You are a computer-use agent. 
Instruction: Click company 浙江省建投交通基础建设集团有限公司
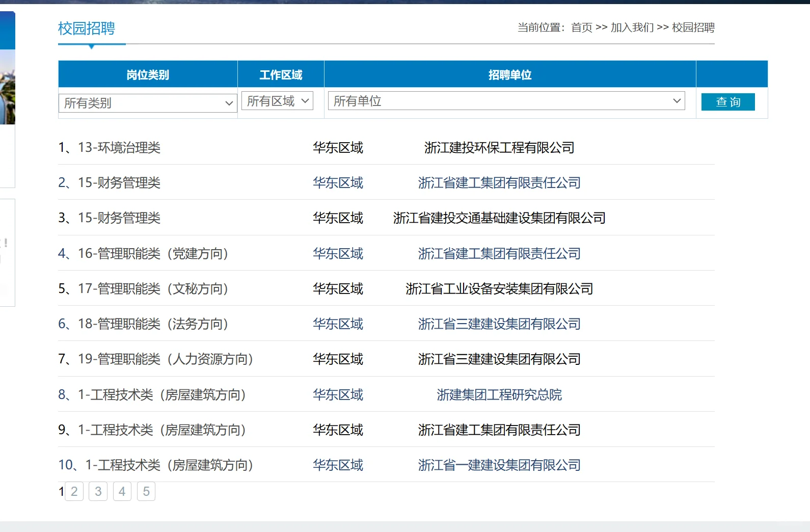499,218
